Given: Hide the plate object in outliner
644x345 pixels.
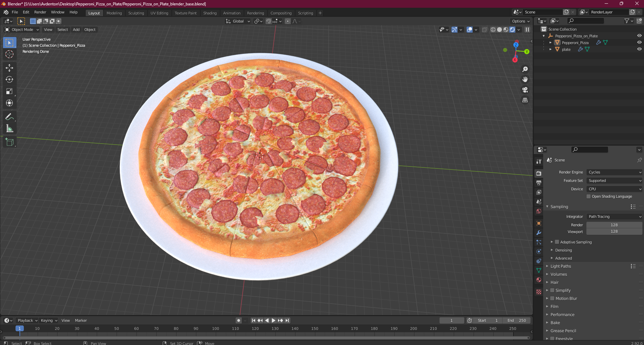Looking at the screenshot, I should tap(639, 49).
